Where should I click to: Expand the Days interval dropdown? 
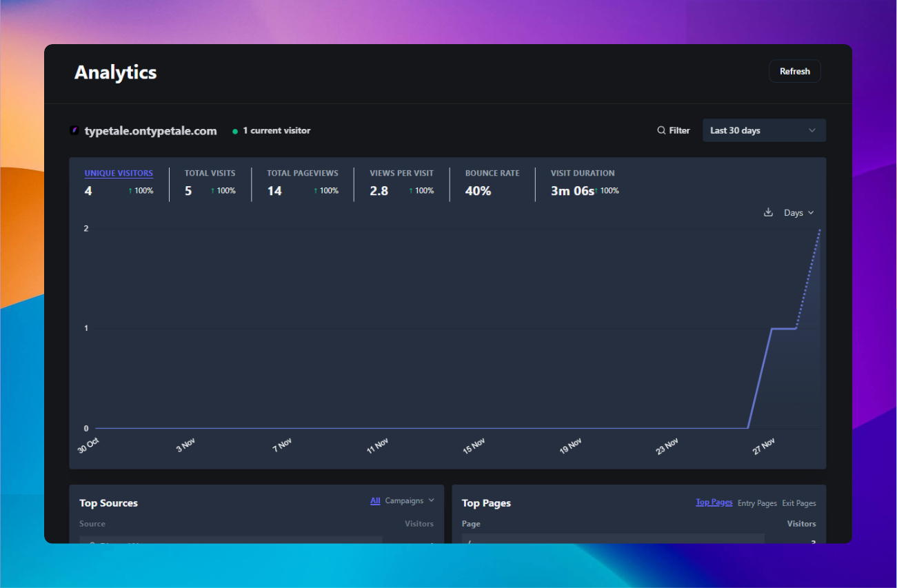(798, 212)
